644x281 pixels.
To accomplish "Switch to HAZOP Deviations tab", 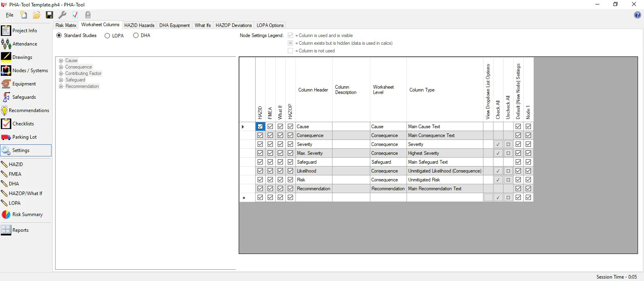I will point(233,25).
